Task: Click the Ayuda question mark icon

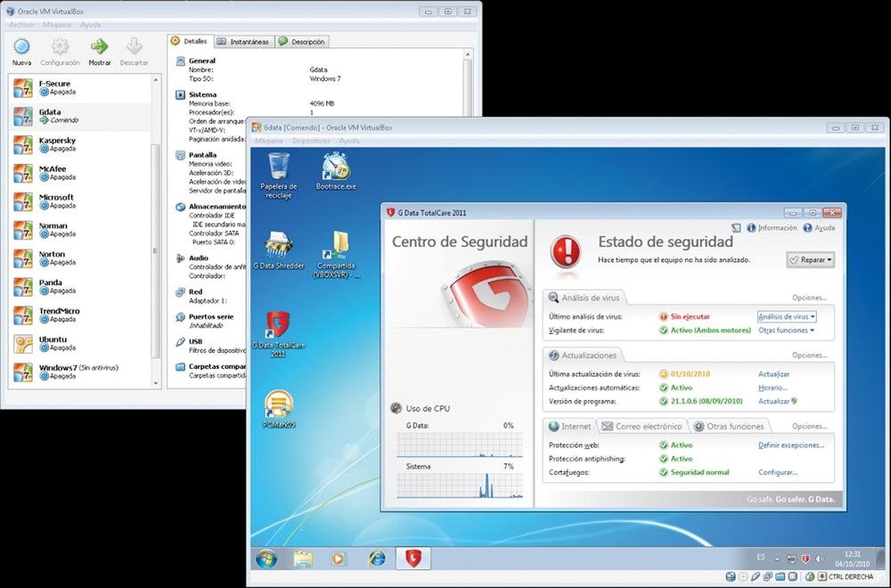Action: point(807,228)
